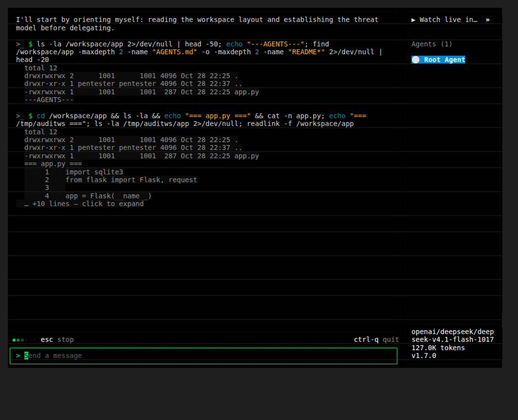Image resolution: width=518 pixels, height=420 pixels.
Task: Click the 'ctrl-q quit' hint
Action: pos(376,340)
